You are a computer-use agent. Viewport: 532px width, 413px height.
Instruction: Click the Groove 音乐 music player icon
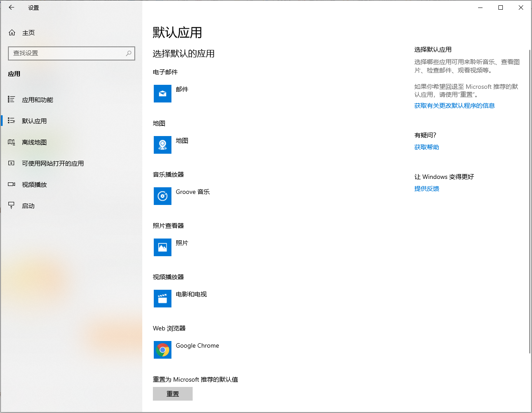pos(163,196)
